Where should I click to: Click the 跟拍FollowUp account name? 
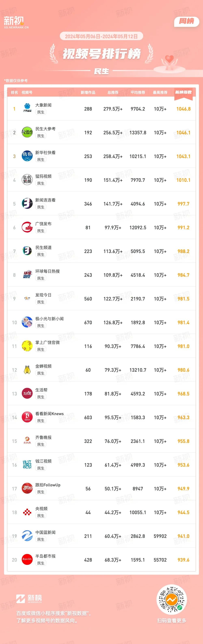coord(48,485)
